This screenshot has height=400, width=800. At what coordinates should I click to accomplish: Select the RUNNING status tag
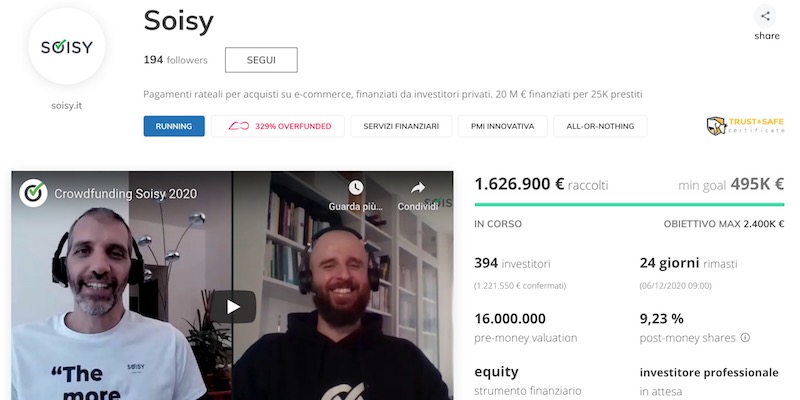point(174,126)
